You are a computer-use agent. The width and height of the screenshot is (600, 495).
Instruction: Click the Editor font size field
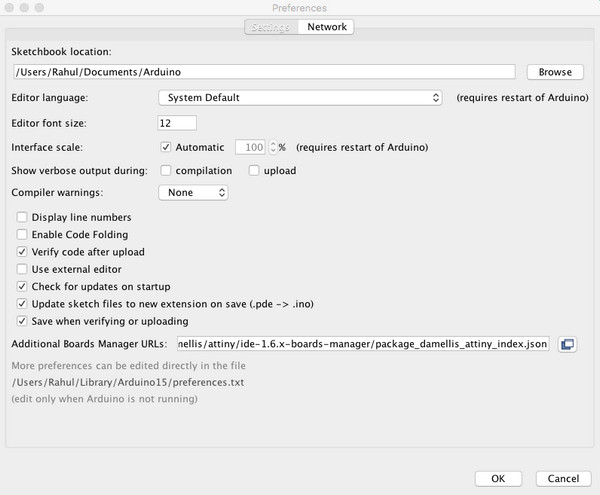(x=177, y=123)
